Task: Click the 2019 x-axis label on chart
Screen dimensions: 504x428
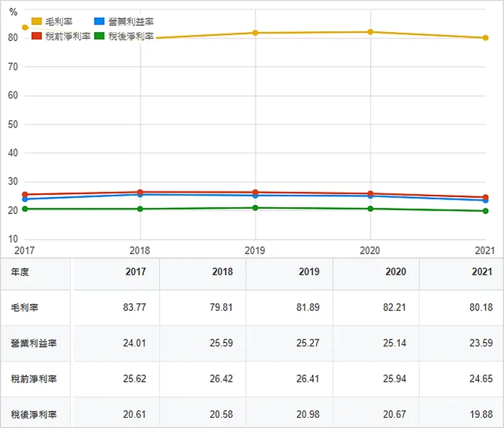Action: pyautogui.click(x=255, y=250)
